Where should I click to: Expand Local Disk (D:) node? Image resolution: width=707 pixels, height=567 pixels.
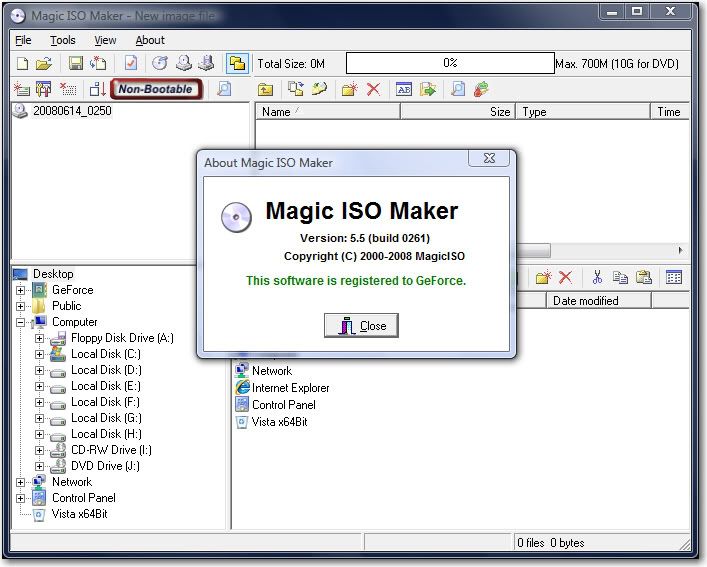[x=39, y=370]
